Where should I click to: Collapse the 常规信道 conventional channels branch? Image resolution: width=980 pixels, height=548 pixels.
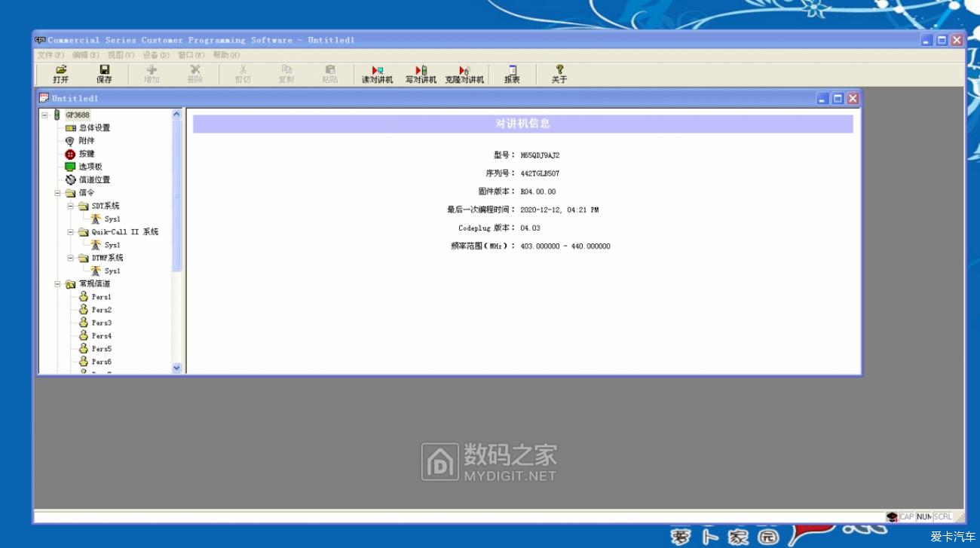pos(56,283)
